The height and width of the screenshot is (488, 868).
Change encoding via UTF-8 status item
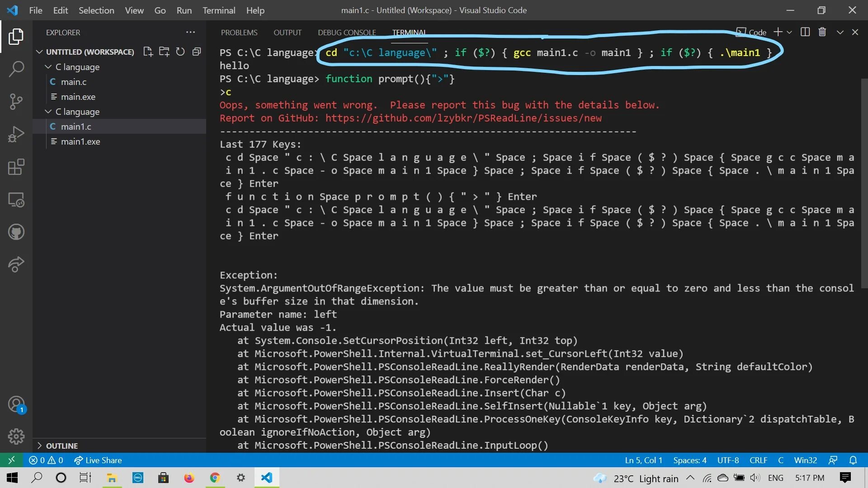(x=728, y=460)
